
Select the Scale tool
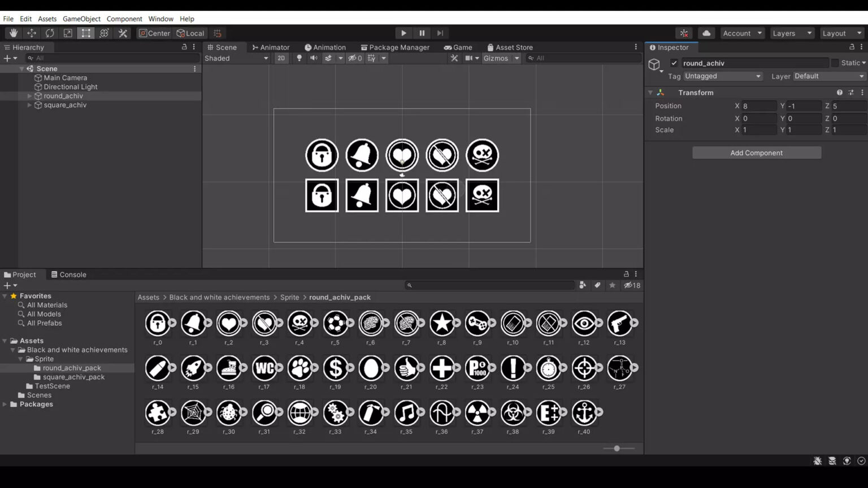point(67,33)
